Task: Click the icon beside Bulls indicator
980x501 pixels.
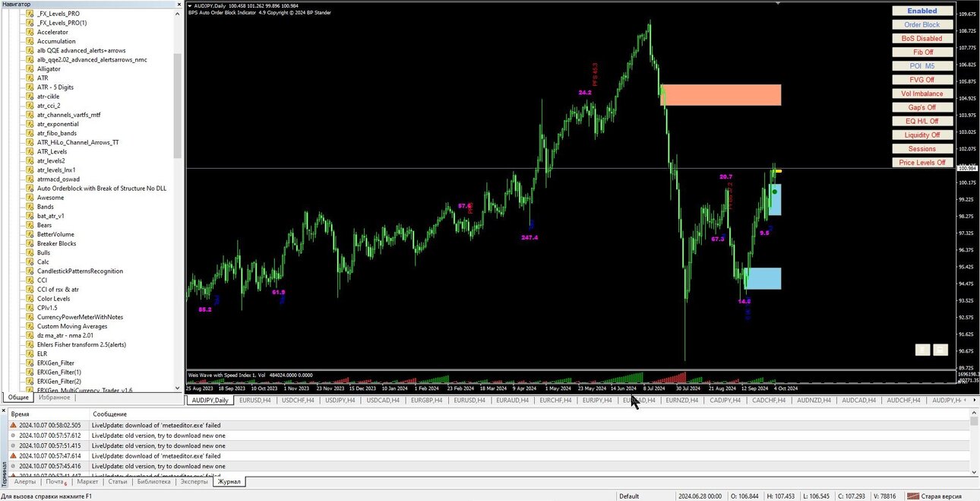Action: coord(30,253)
